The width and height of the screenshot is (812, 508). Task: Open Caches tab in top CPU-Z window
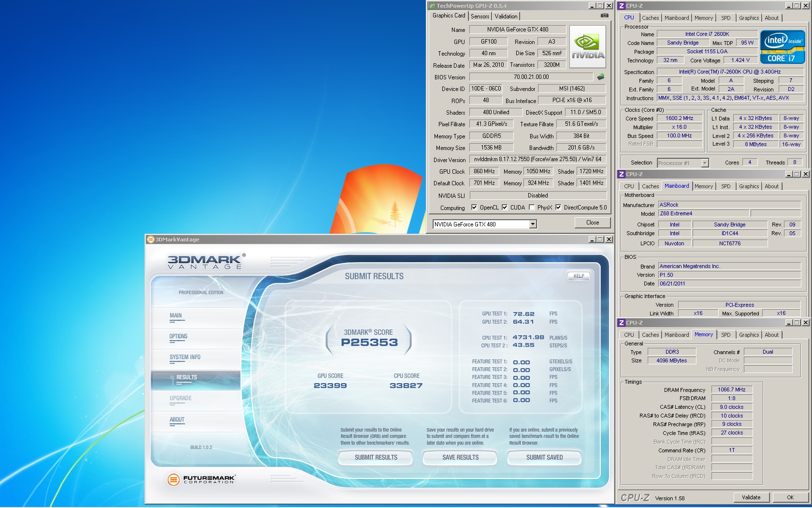tap(650, 18)
